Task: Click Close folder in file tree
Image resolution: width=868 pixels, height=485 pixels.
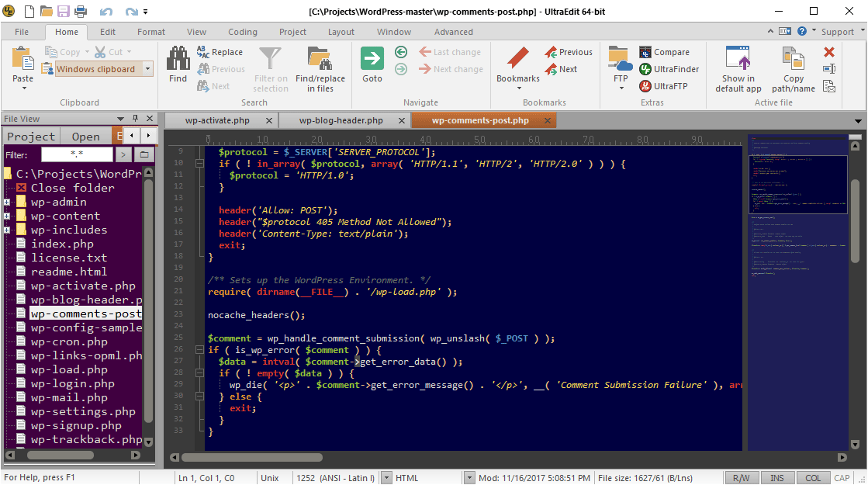Action: 72,188
